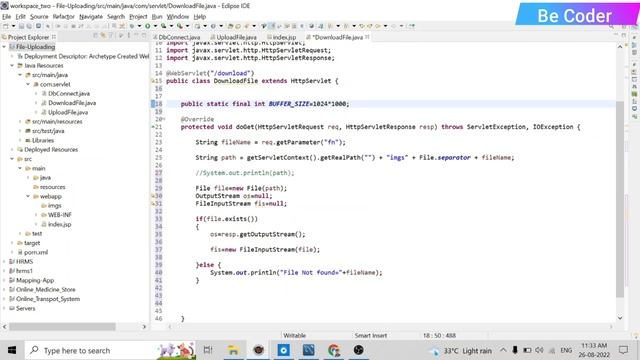The width and height of the screenshot is (640, 360).
Task: Close the DownloadFile.java editor tab
Action: tap(367, 37)
